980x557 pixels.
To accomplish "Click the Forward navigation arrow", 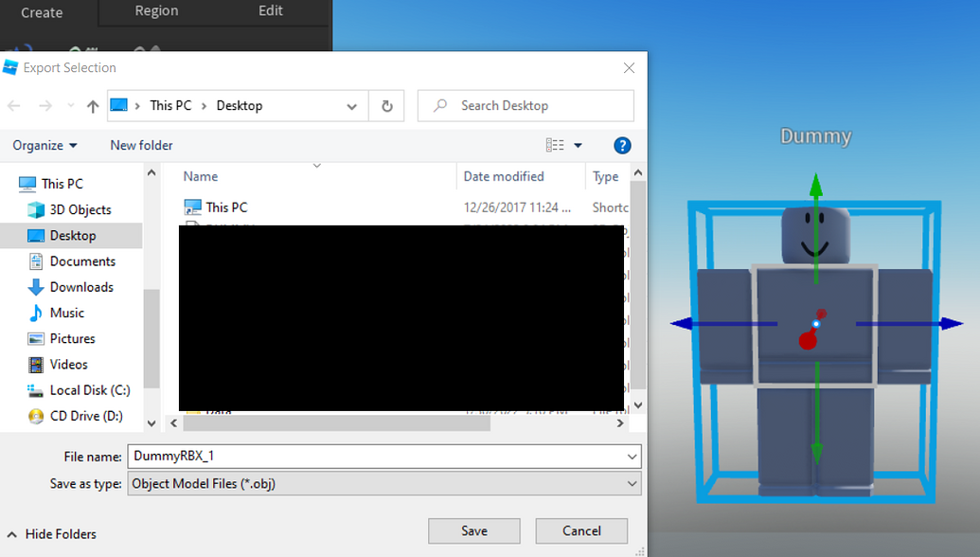I will [45, 106].
